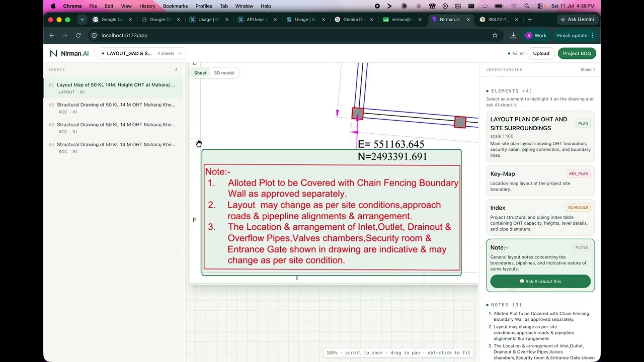Screen dimensions: 644x362
Task: Open a new browser tab
Action: coord(530,20)
